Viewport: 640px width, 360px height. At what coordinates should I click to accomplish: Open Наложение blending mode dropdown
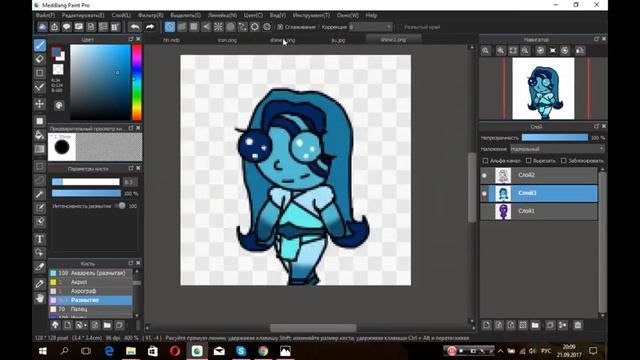click(x=557, y=149)
